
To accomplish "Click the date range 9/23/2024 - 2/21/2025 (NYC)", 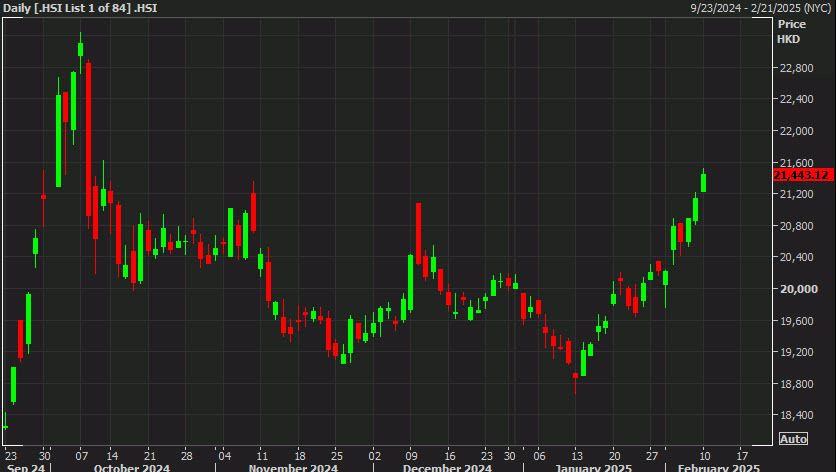I will [761, 8].
